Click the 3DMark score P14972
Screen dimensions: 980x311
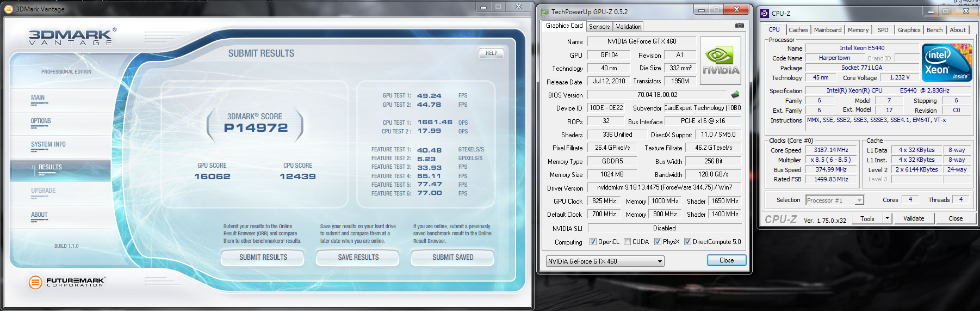pos(256,128)
